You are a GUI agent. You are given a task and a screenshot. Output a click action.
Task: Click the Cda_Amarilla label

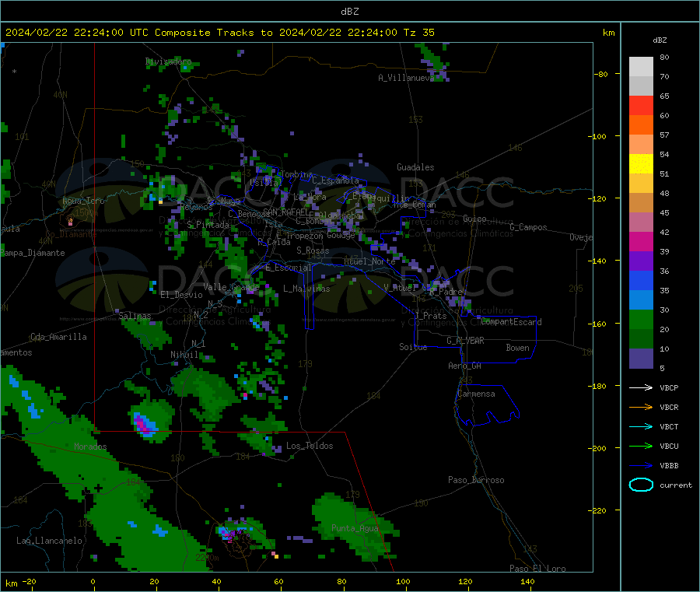coord(58,337)
